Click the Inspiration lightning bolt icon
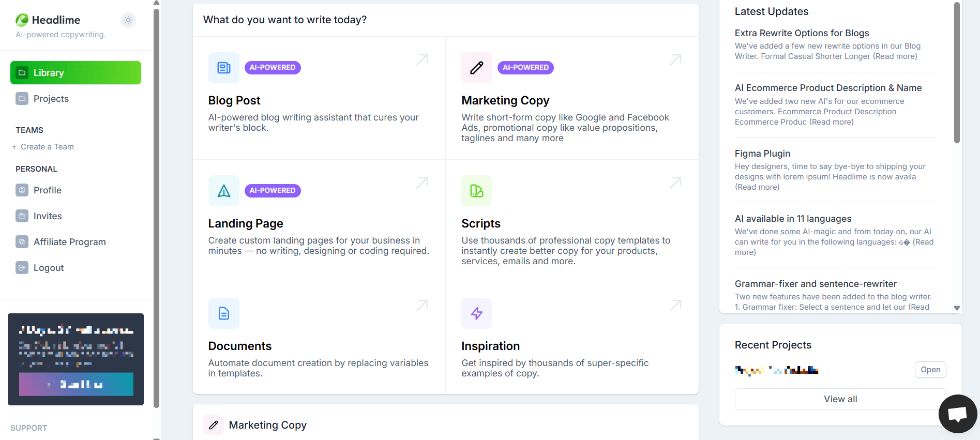The image size is (980, 440). [477, 313]
